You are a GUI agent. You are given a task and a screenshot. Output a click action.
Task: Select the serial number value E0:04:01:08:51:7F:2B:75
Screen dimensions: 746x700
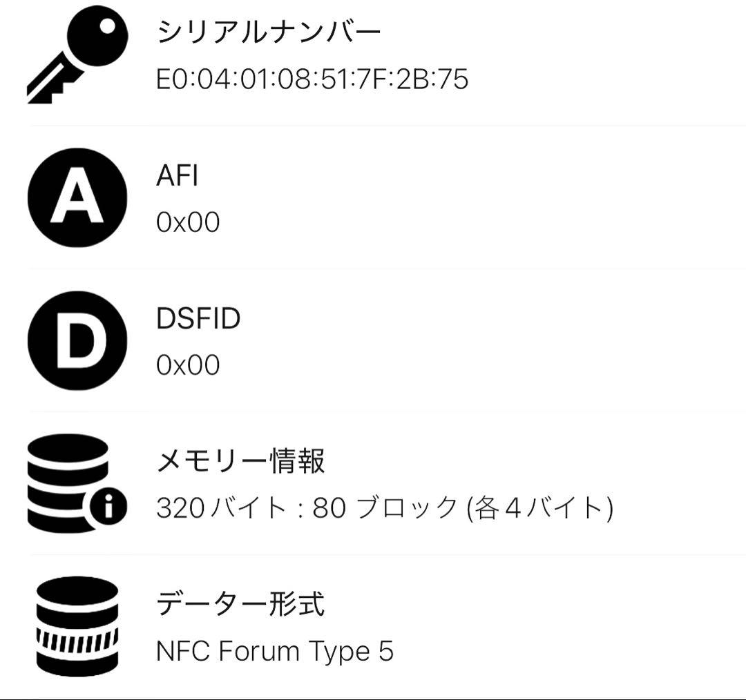[x=312, y=79]
